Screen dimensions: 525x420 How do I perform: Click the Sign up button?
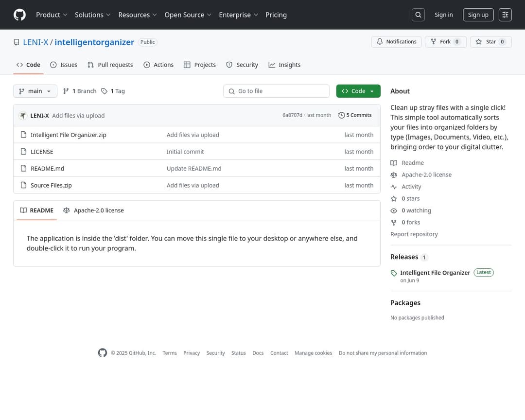[478, 15]
